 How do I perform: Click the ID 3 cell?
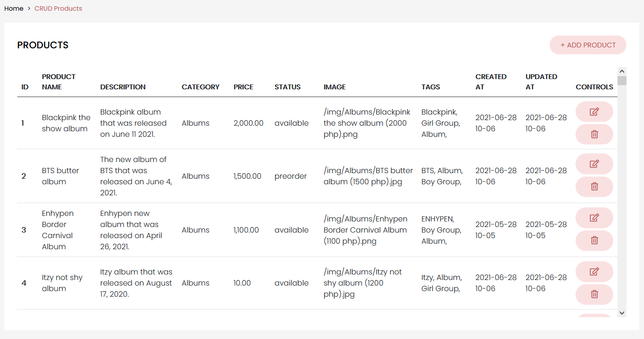pyautogui.click(x=24, y=230)
